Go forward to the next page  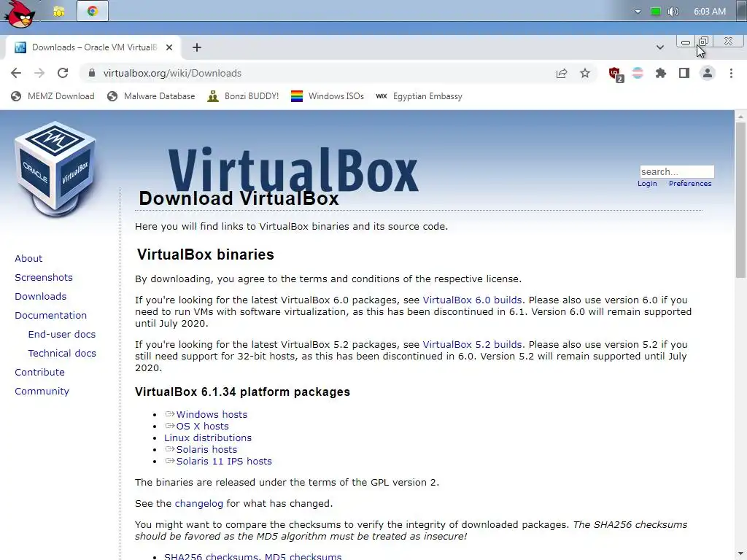[x=39, y=73]
